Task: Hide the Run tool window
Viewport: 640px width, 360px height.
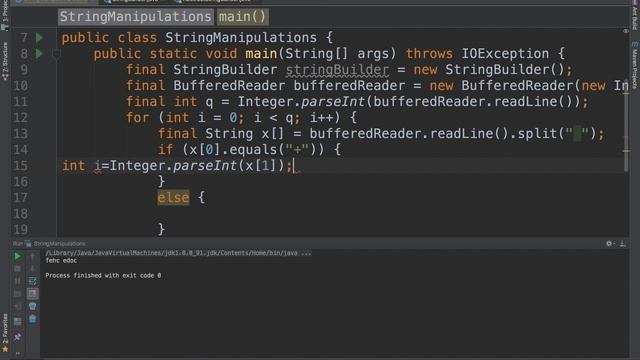Action: tap(622, 244)
